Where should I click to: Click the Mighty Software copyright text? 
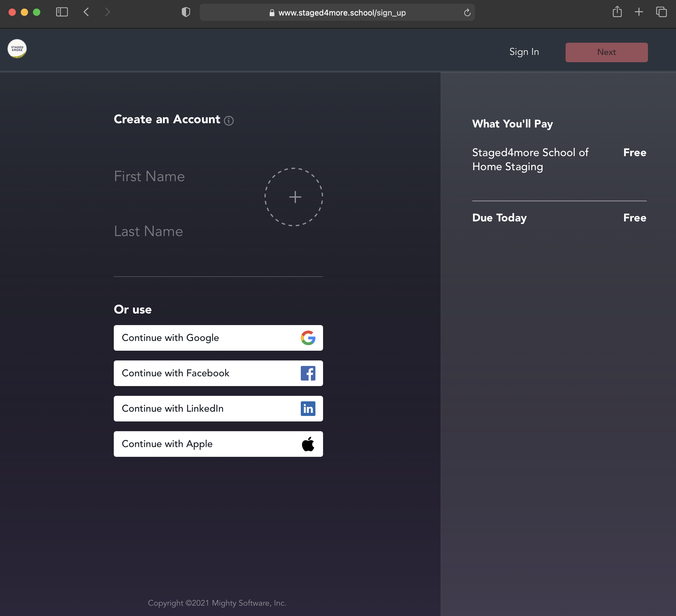(217, 603)
